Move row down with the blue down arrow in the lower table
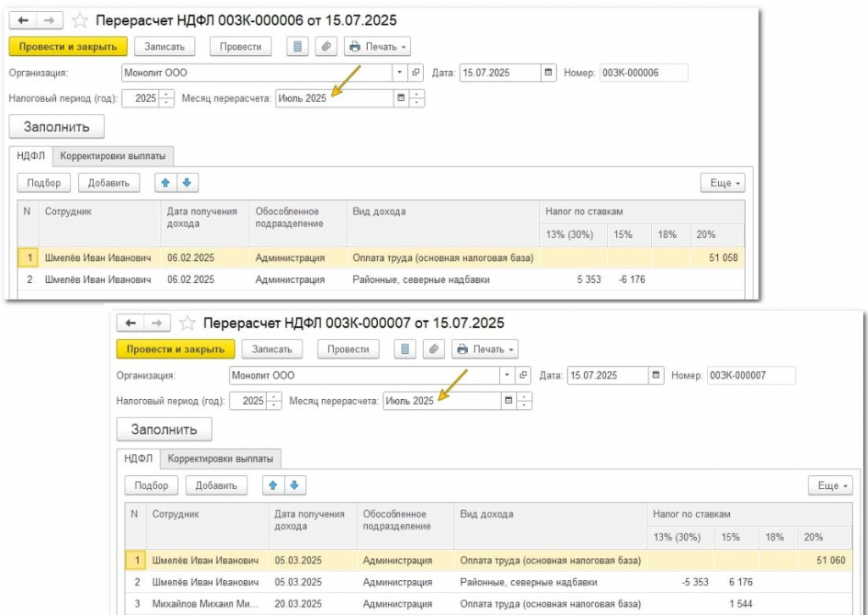The image size is (868, 615). coord(294,485)
